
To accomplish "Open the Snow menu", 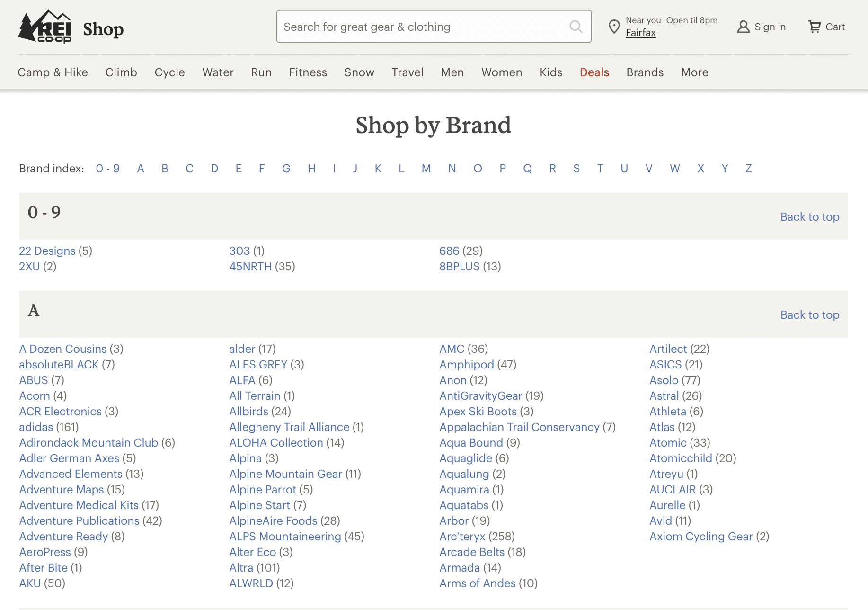I will point(359,72).
